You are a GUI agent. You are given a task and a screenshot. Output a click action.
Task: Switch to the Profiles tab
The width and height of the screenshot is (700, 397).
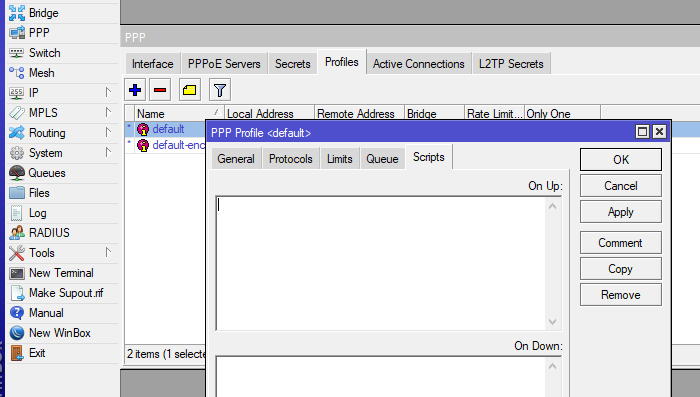point(342,62)
